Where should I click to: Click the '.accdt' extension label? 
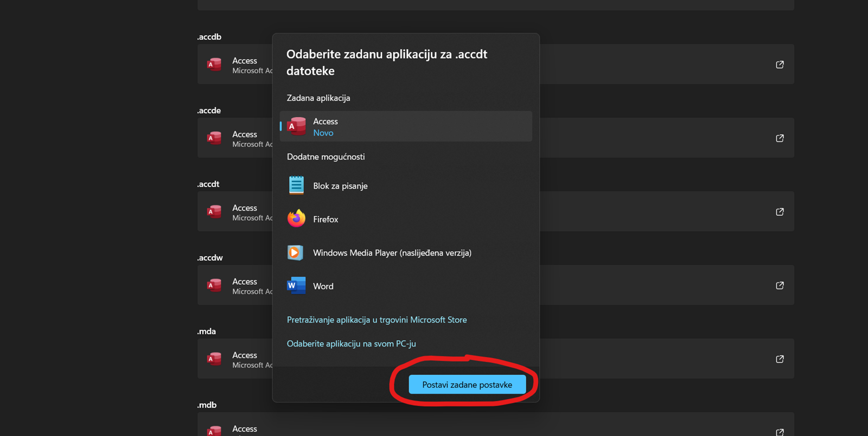click(208, 184)
